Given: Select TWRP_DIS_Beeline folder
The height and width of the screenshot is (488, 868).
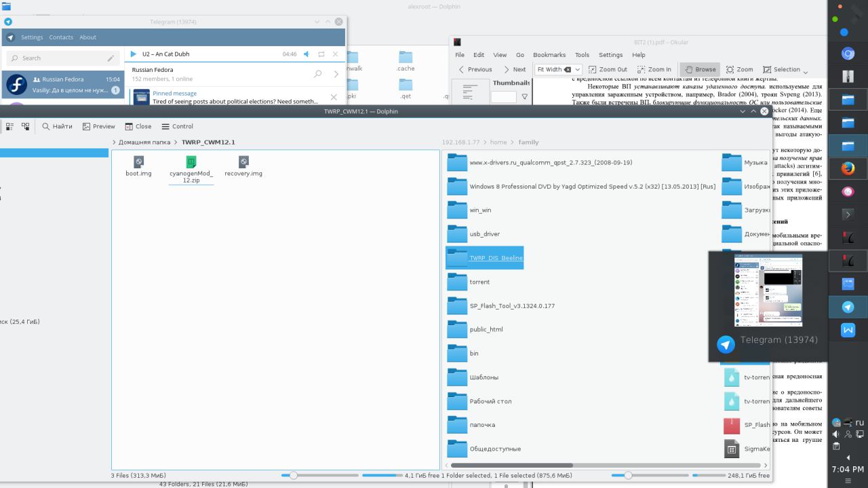Looking at the screenshot, I should click(485, 258).
